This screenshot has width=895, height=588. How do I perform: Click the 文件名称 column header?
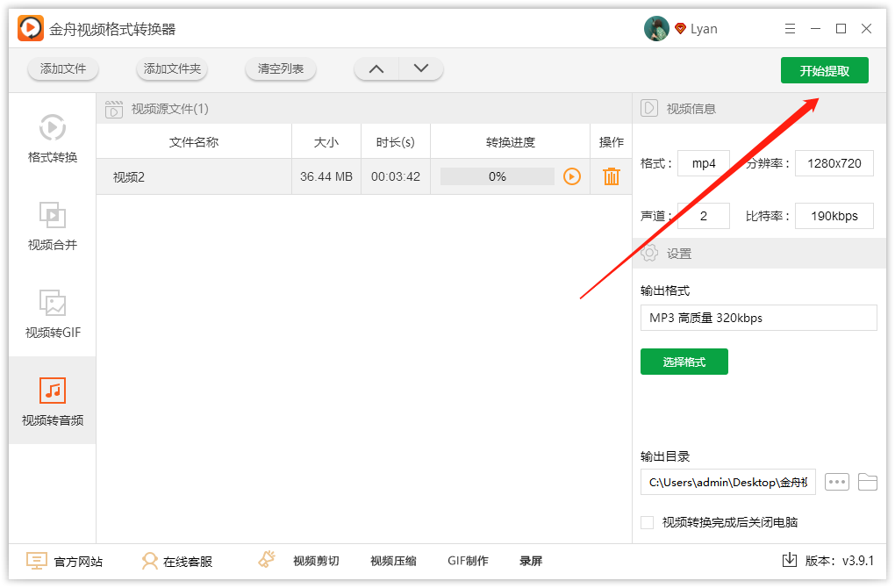pos(194,142)
